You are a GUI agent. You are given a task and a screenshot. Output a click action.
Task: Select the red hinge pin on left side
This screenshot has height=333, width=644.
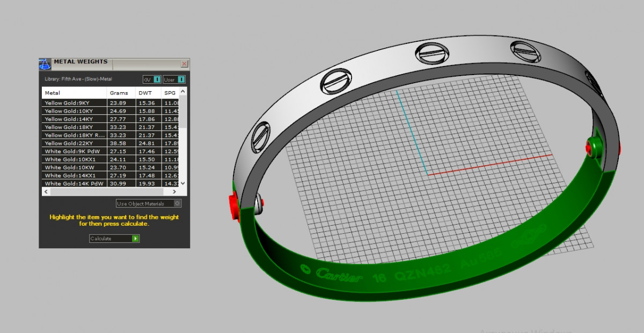(235, 207)
